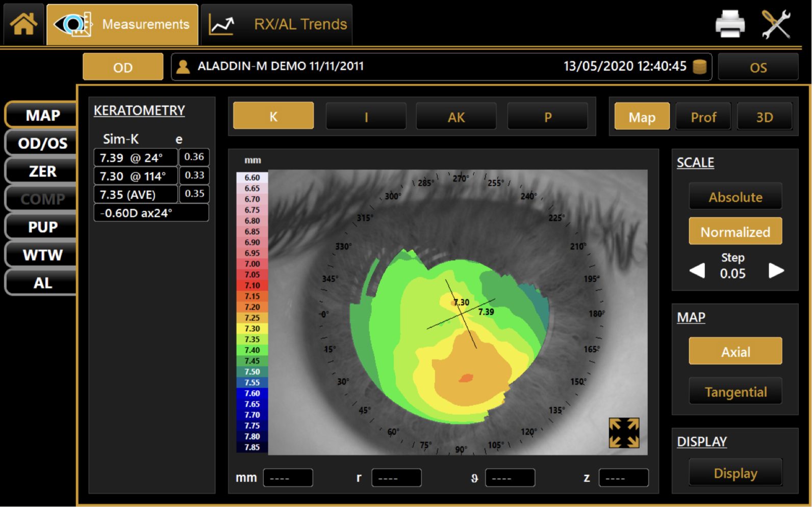Click the 7.85 dark blue scale swatch
The width and height of the screenshot is (812, 507).
[x=252, y=447]
